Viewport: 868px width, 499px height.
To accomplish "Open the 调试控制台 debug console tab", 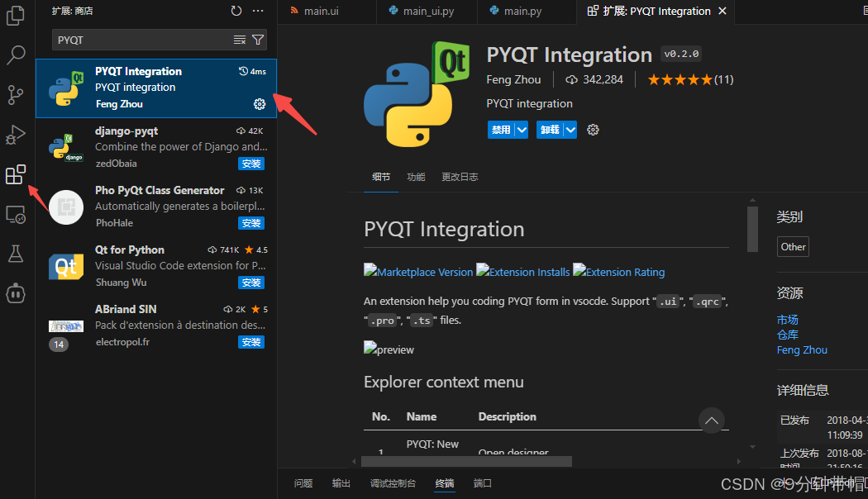I will pos(393,483).
